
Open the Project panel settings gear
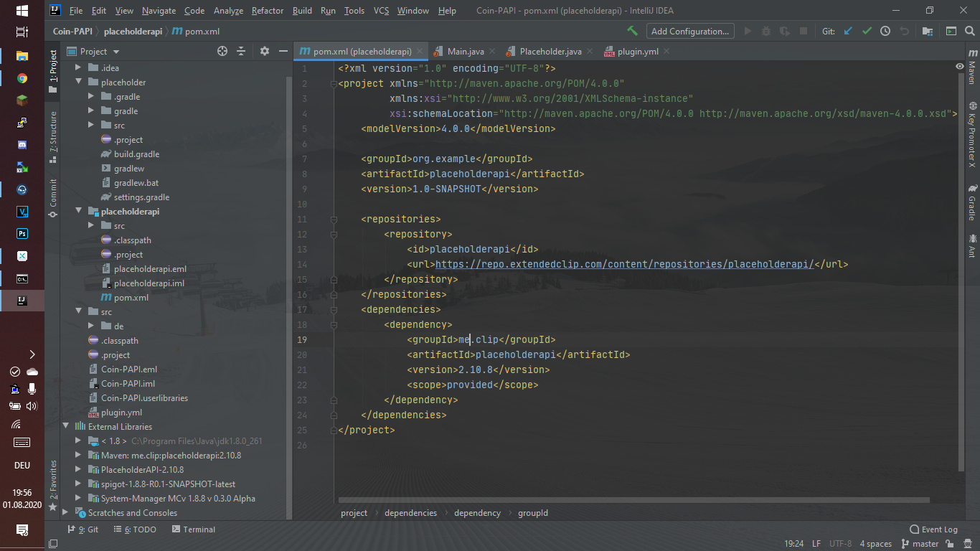pyautogui.click(x=264, y=51)
